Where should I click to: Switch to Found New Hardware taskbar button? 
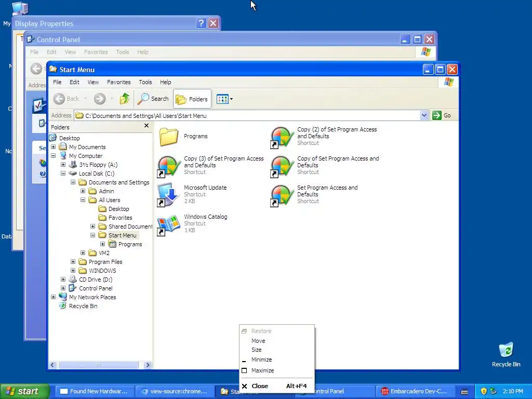tap(95, 391)
